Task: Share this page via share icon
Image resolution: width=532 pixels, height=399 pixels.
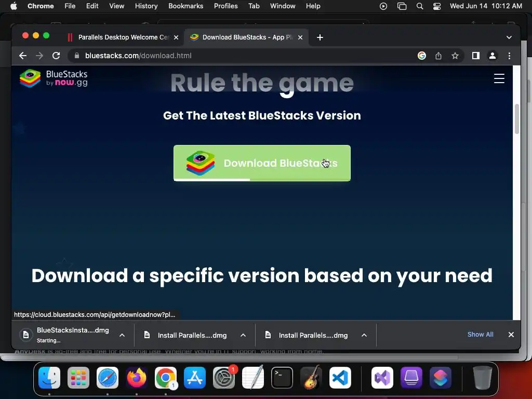Action: tap(438, 56)
